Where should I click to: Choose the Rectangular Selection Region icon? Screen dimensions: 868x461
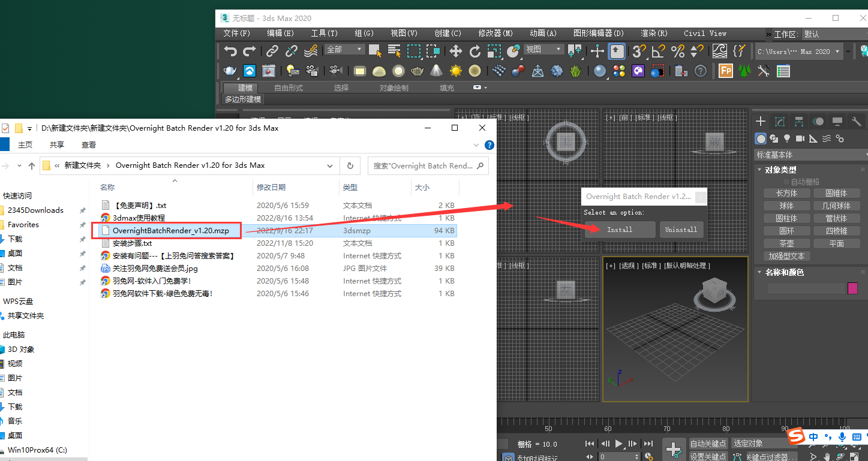(414, 51)
